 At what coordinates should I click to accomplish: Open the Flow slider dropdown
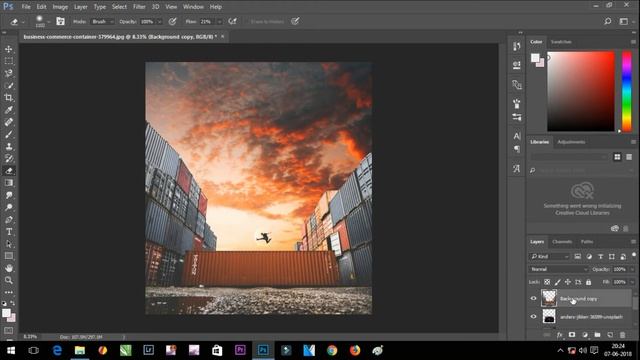220,22
